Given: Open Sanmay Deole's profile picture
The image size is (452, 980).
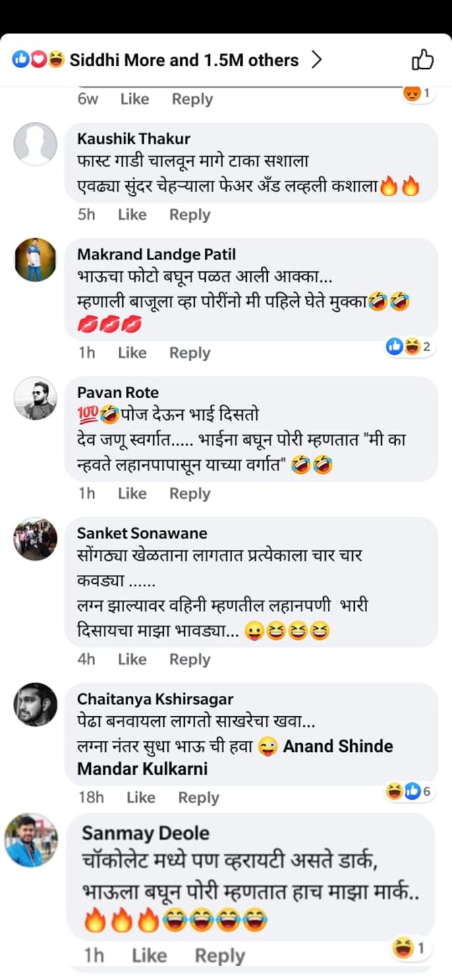Looking at the screenshot, I should (x=31, y=840).
